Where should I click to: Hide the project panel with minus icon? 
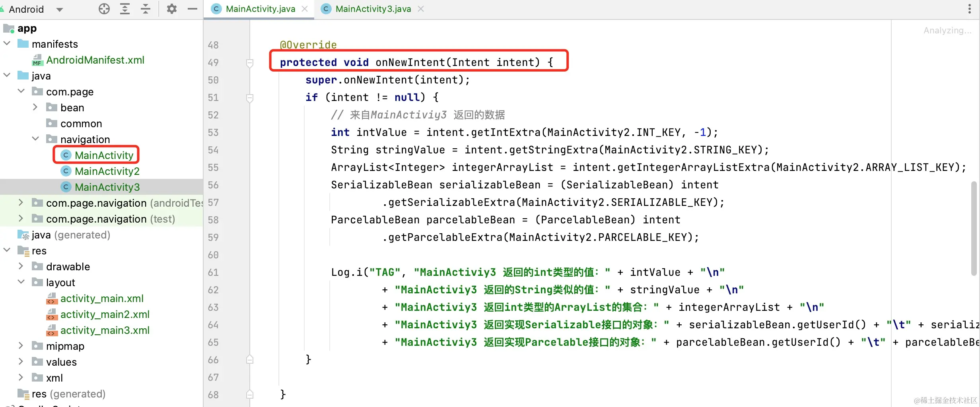(192, 9)
